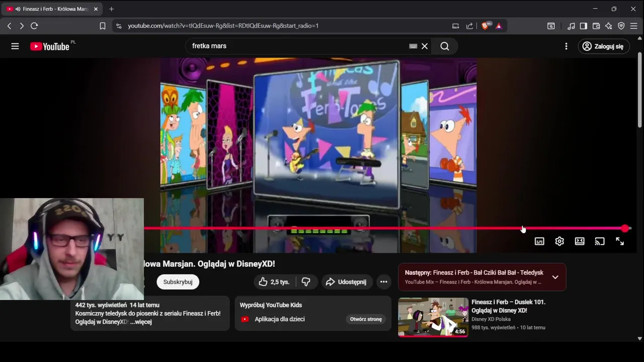Open the Brave VPN shield icon
Viewport: 644px width, 362px height.
point(621,26)
